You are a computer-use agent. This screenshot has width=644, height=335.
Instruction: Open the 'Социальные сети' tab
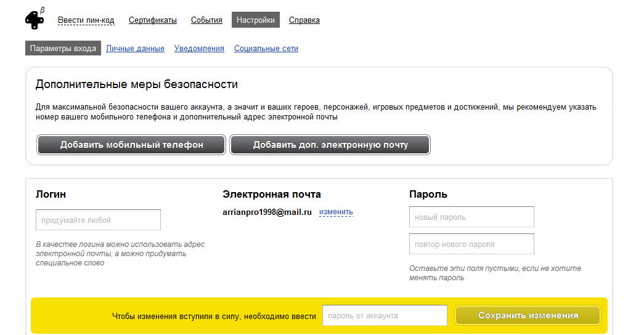266,49
